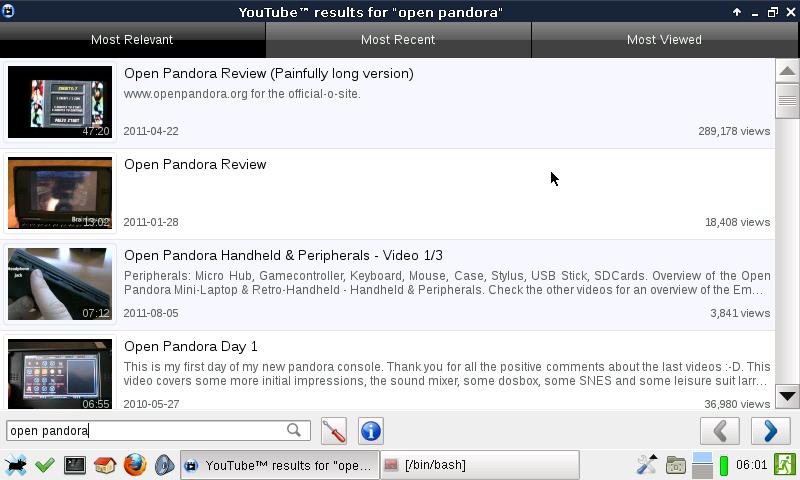800x480 pixels.
Task: Click the blue info icon
Action: tap(371, 431)
